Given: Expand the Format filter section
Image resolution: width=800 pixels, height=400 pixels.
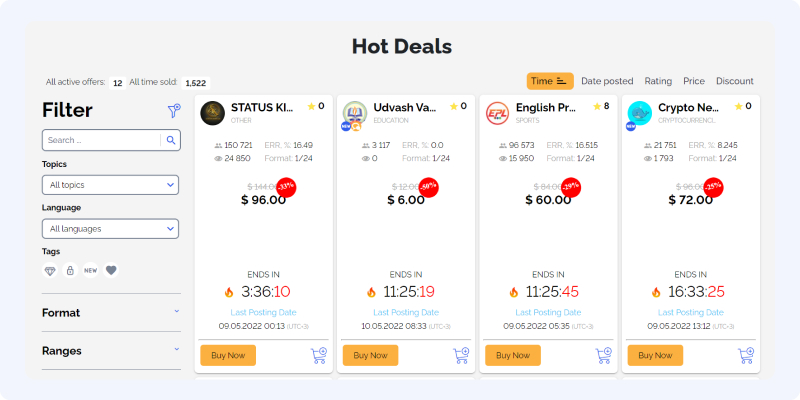Looking at the screenshot, I should point(111,313).
